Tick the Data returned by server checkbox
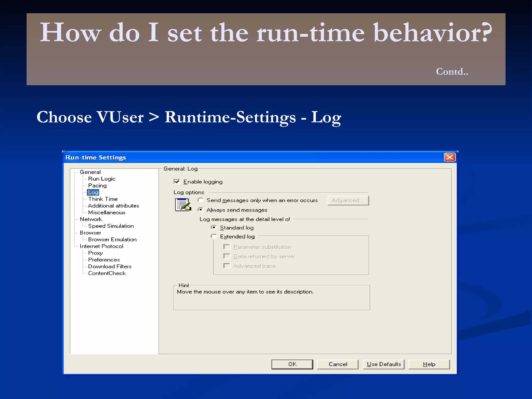This screenshot has width=532, height=399. tap(227, 256)
